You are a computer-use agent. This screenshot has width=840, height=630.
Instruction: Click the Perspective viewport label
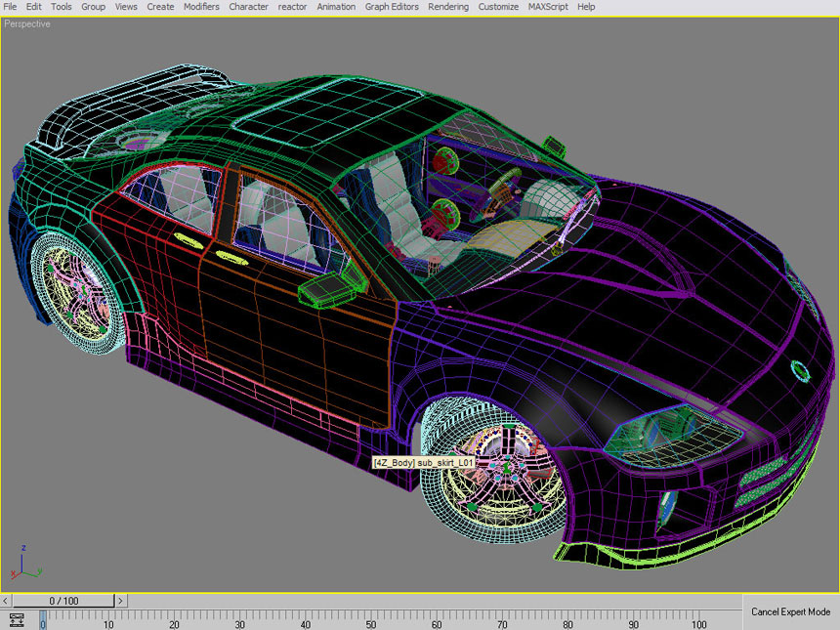coord(27,24)
